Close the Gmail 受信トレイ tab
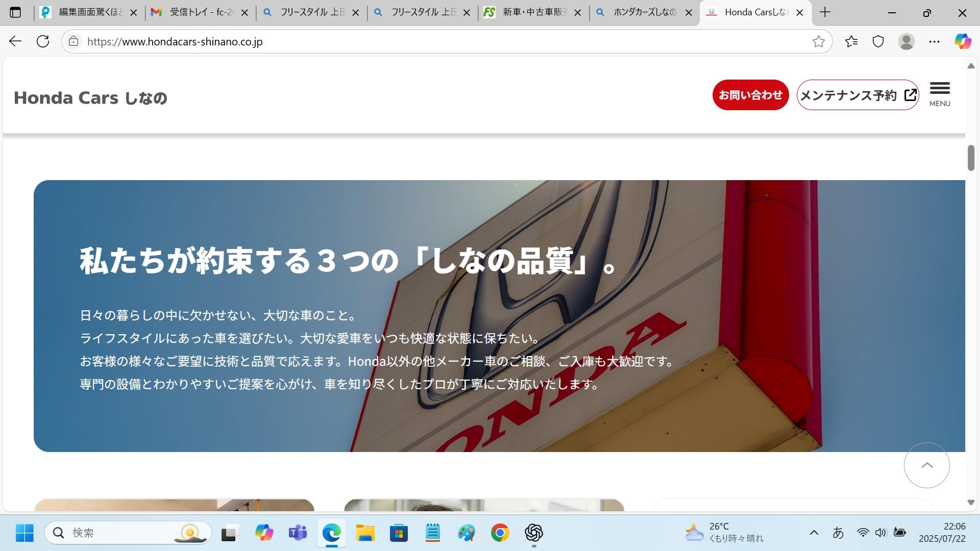980x551 pixels. 244,13
